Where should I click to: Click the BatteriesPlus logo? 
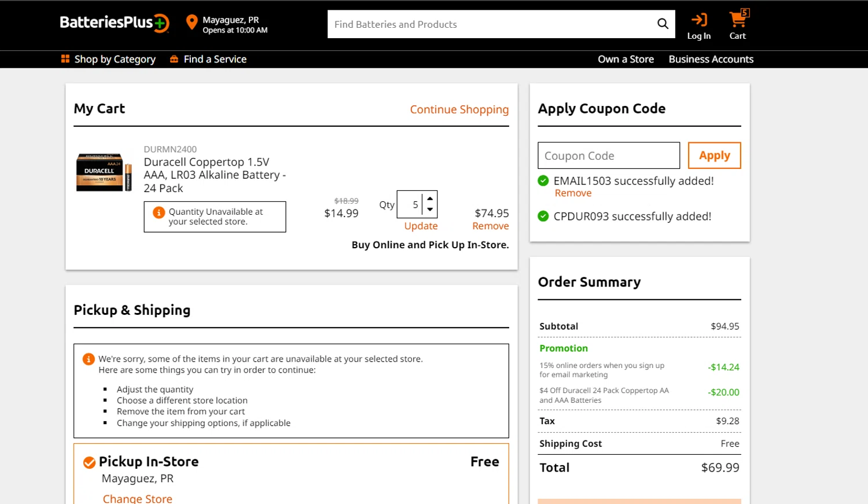click(115, 23)
